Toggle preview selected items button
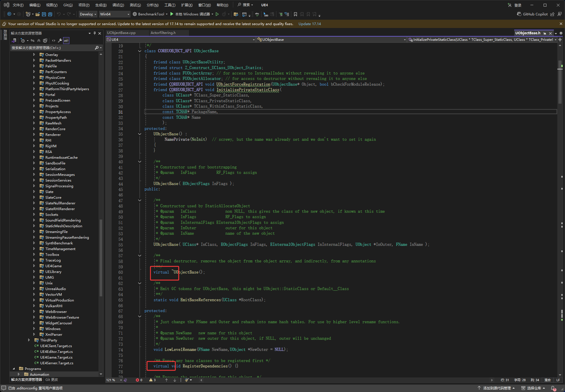This screenshot has width=565, height=392. click(66, 41)
